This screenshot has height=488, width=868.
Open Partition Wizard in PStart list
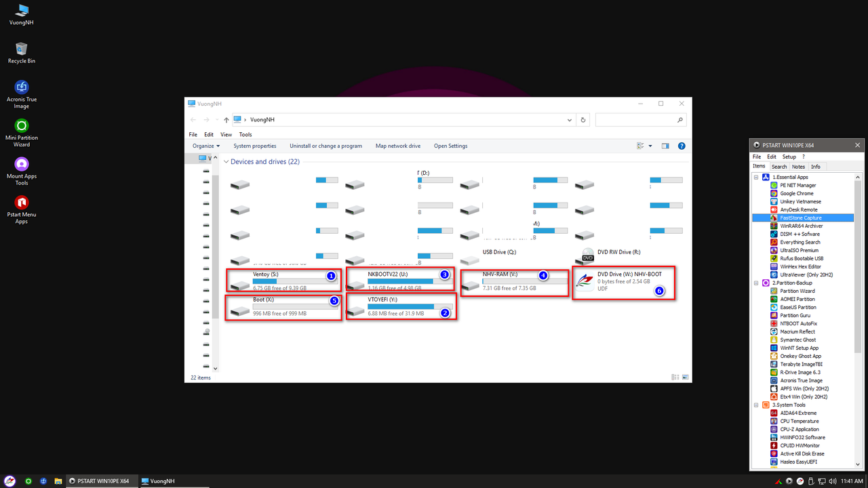point(797,291)
